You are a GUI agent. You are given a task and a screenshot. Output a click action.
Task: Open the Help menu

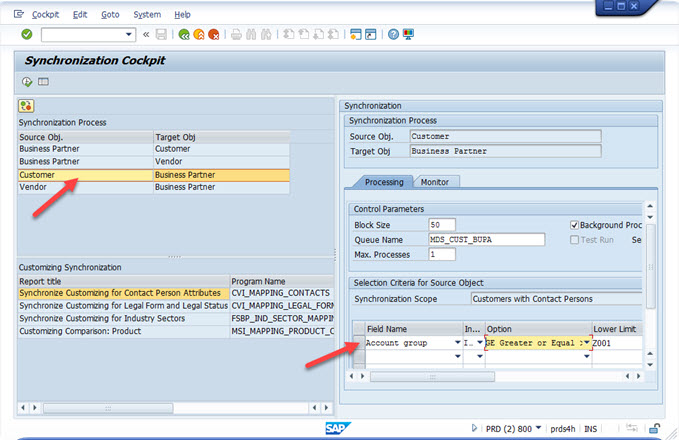pyautogui.click(x=182, y=15)
